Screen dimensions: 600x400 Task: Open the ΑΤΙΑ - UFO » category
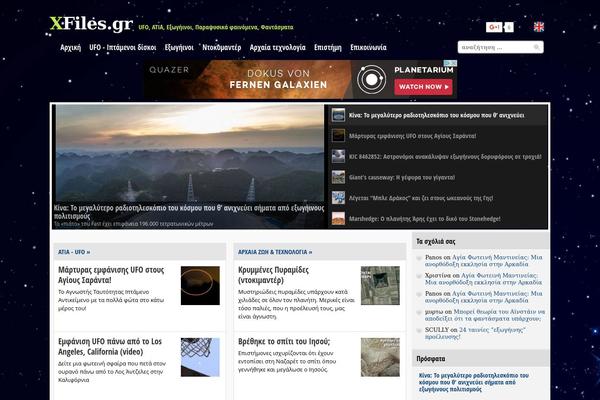click(x=74, y=252)
